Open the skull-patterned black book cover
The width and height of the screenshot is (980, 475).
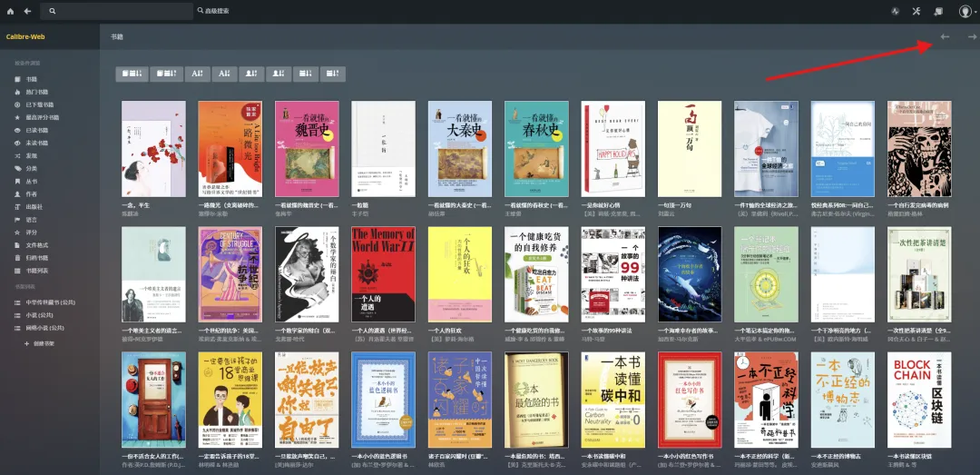click(x=919, y=149)
